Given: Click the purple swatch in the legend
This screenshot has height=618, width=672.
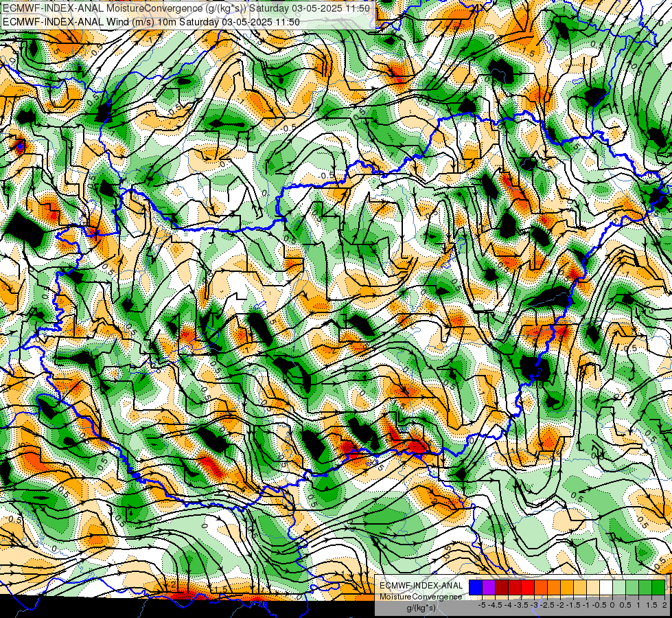Looking at the screenshot, I should [489, 587].
